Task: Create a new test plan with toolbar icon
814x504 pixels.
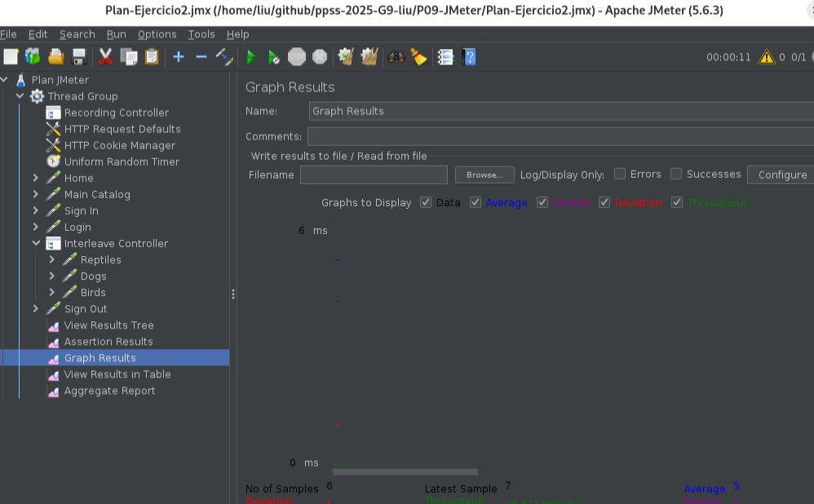Action: [11, 56]
